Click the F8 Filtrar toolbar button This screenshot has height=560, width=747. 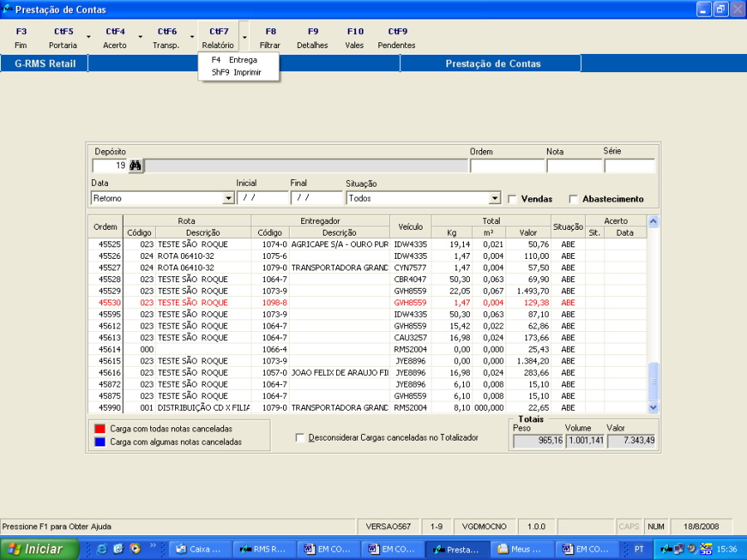point(270,37)
